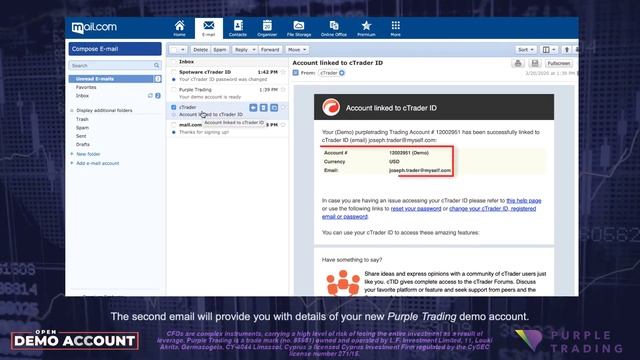The height and width of the screenshot is (360, 640).
Task: Star the Spotware cTrader ID email
Action: click(x=283, y=72)
